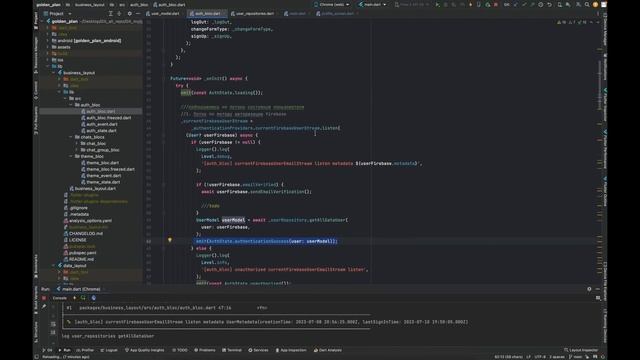Collapse the theme_bloc folder
The width and height of the screenshot is (640, 360).
(x=71, y=156)
